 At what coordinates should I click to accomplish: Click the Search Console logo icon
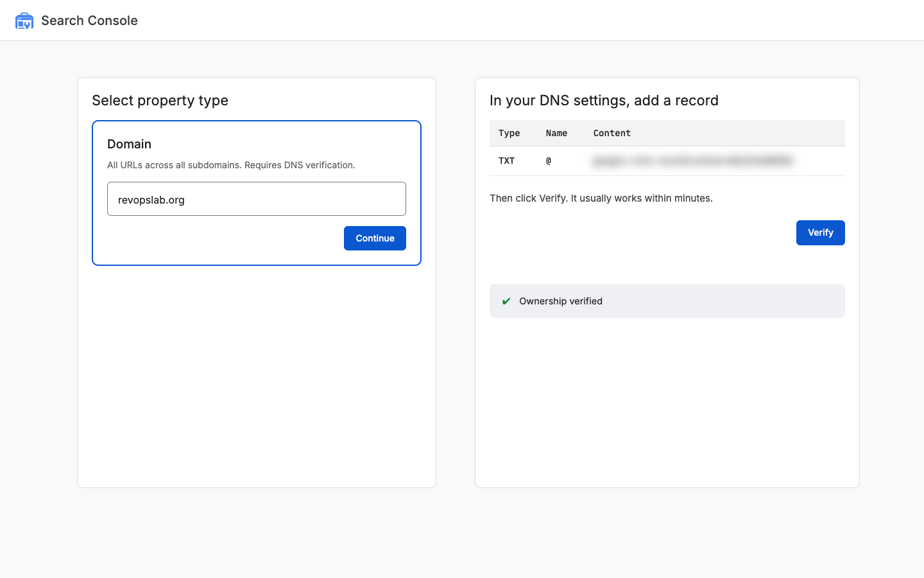(24, 21)
